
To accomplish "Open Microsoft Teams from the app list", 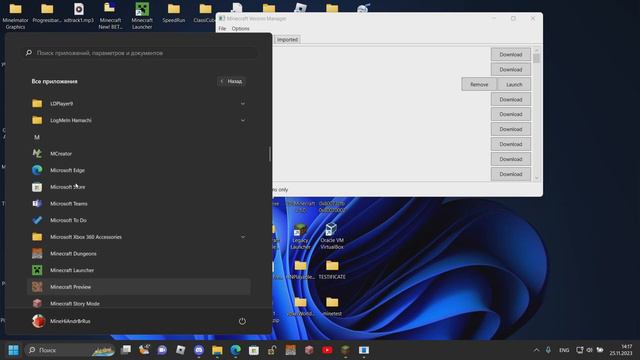I will click(139, 203).
